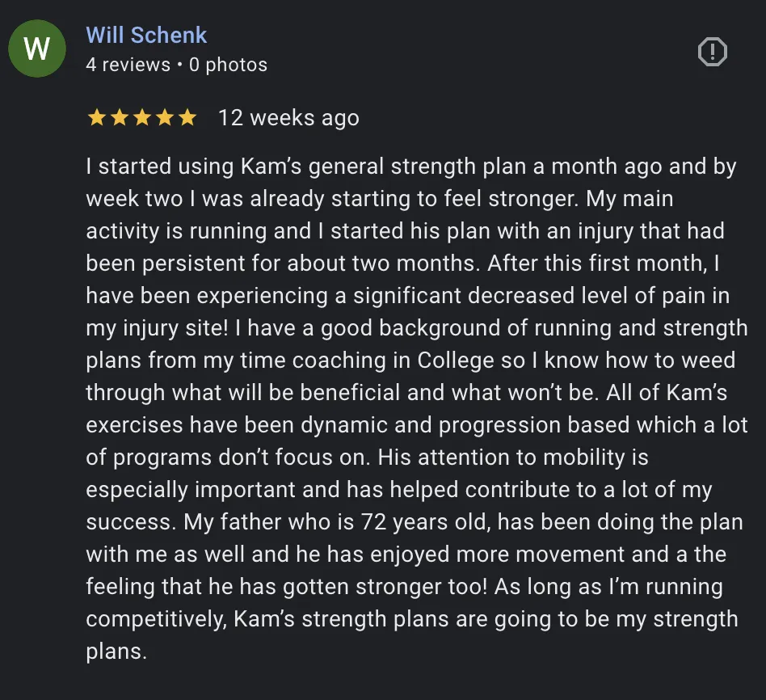
Task: Click 'His attention to mobility is' text
Action: tap(513, 458)
